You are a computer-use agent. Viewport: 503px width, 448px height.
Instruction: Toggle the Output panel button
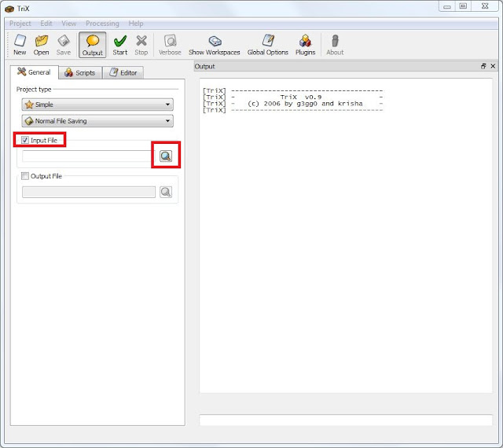click(x=93, y=45)
